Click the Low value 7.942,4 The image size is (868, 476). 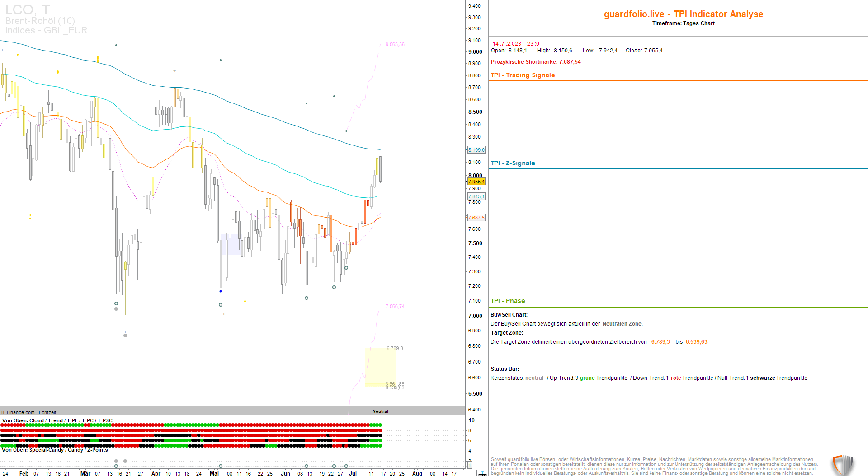608,51
